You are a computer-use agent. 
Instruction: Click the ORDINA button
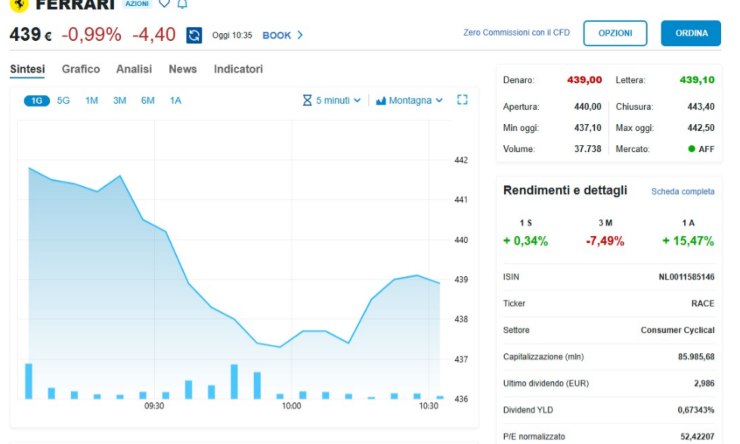[x=691, y=33]
